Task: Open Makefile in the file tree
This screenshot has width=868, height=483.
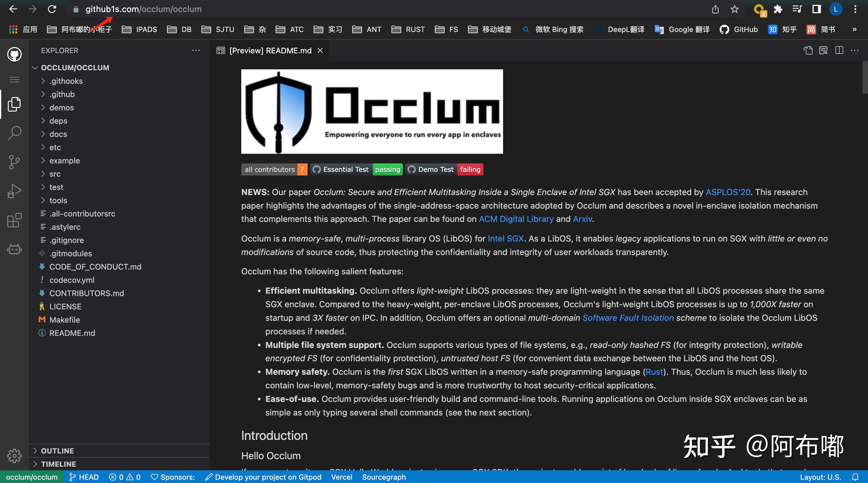Action: coord(65,320)
